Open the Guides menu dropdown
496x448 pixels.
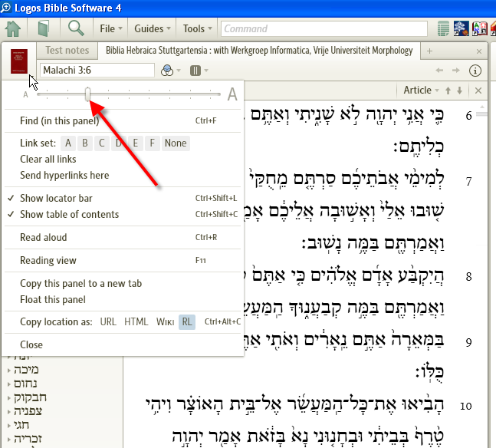click(153, 29)
